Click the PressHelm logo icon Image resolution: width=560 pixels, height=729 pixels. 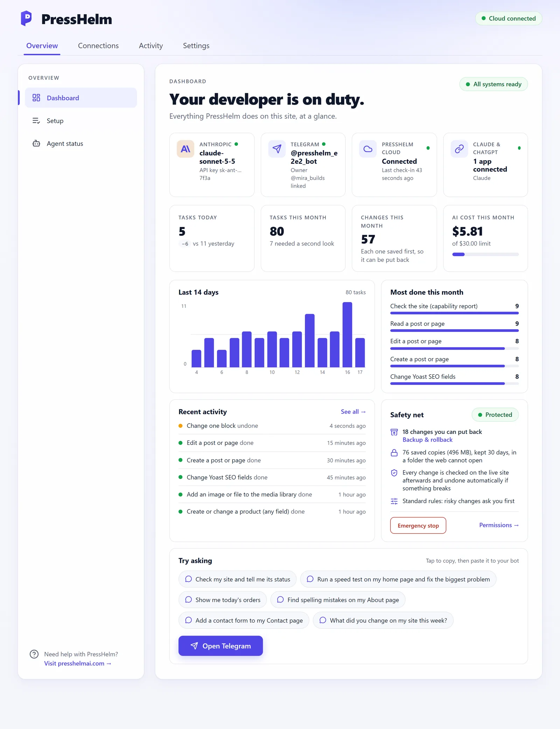(x=26, y=19)
